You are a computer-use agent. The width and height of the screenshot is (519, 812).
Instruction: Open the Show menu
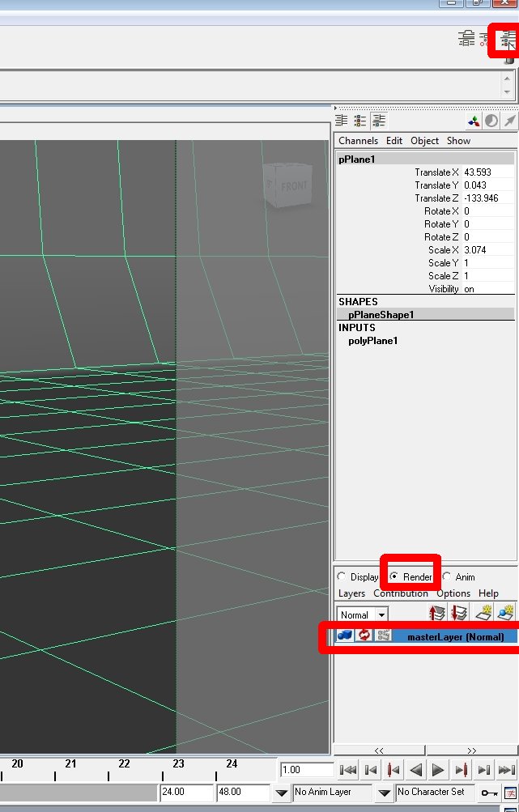[x=458, y=141]
